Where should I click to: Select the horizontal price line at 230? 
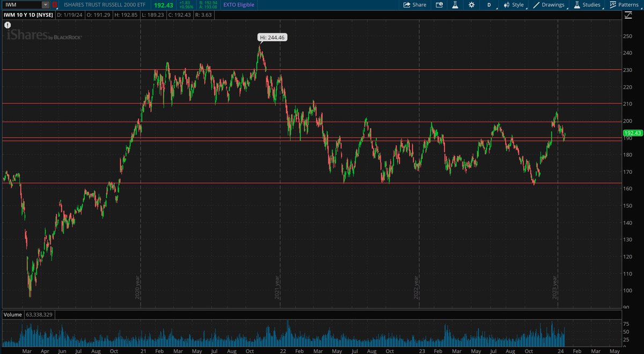pos(311,70)
